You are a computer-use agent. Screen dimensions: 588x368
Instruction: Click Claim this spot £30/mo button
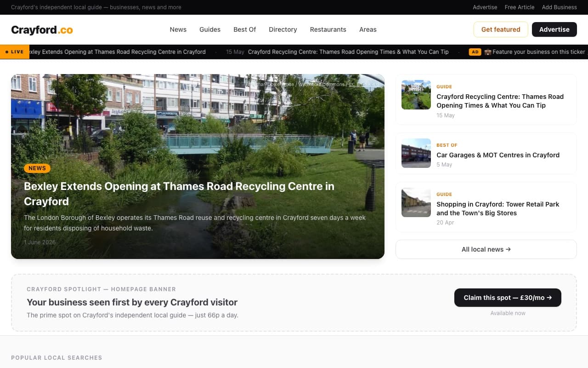508,298
